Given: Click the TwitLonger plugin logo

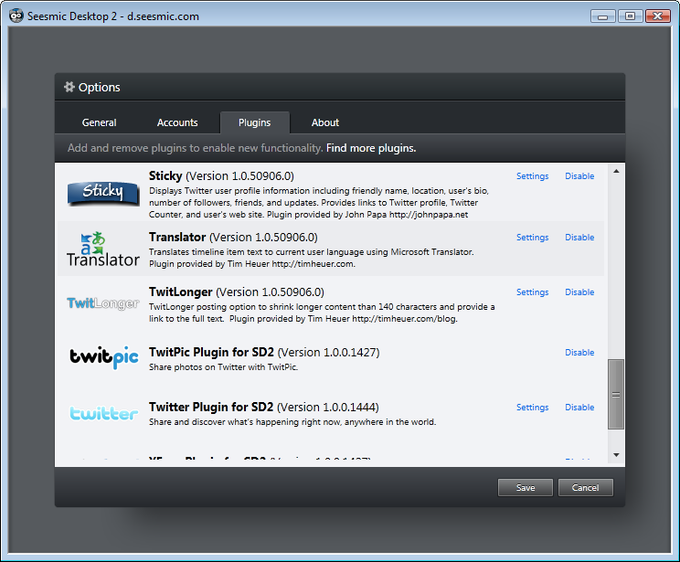Looking at the screenshot, I should (x=103, y=303).
